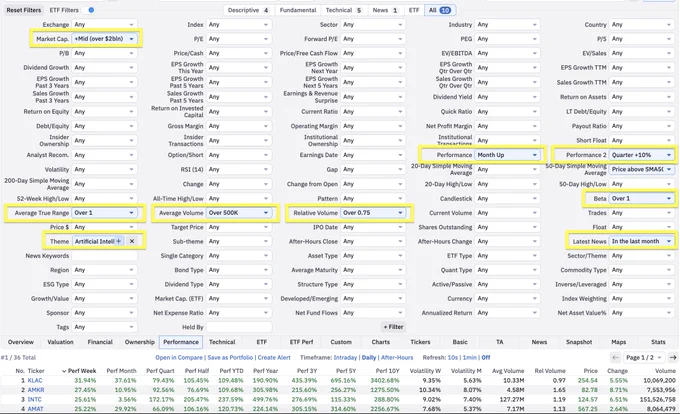
Task: Open the Beta Over 1 dropdown
Action: coord(642,199)
